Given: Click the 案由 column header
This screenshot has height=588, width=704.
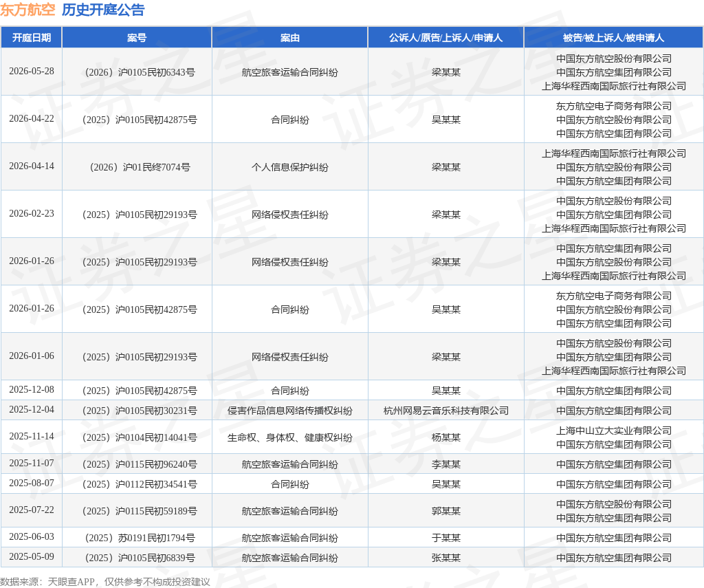Looking at the screenshot, I should (290, 38).
